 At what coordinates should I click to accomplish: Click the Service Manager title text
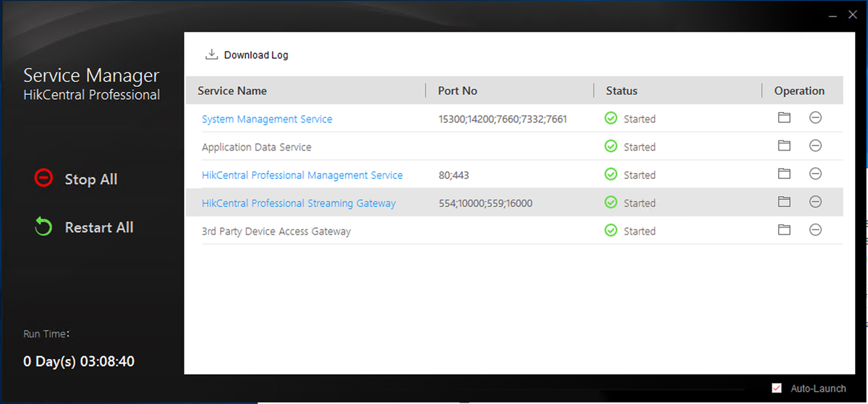[x=91, y=76]
